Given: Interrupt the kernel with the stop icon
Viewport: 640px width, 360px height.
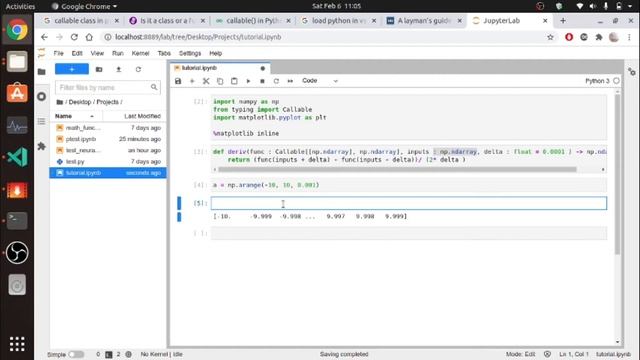Looking at the screenshot, I should [262, 81].
